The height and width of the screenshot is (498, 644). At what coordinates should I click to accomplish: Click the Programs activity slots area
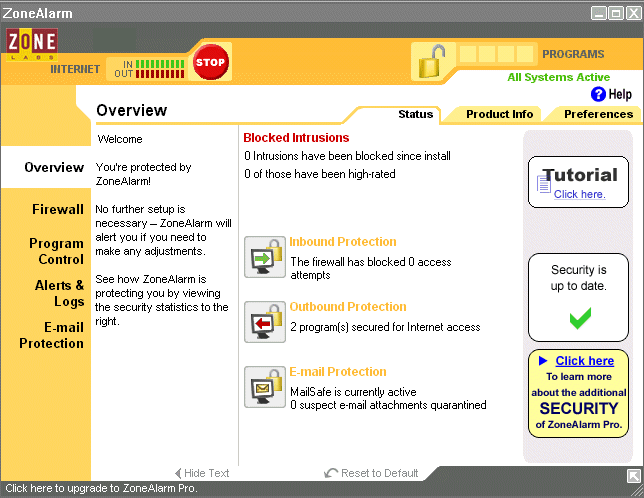[x=496, y=54]
